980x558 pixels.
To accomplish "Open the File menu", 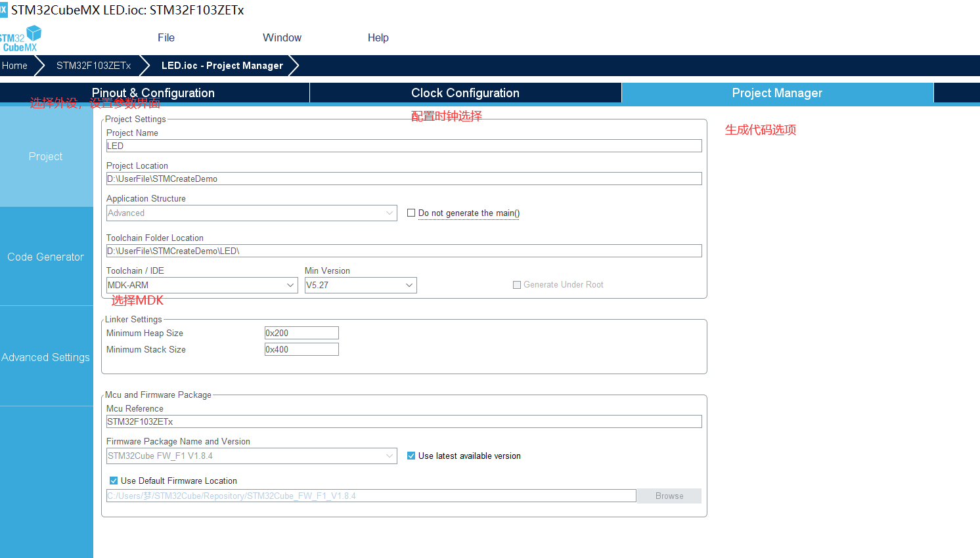I will tap(166, 38).
